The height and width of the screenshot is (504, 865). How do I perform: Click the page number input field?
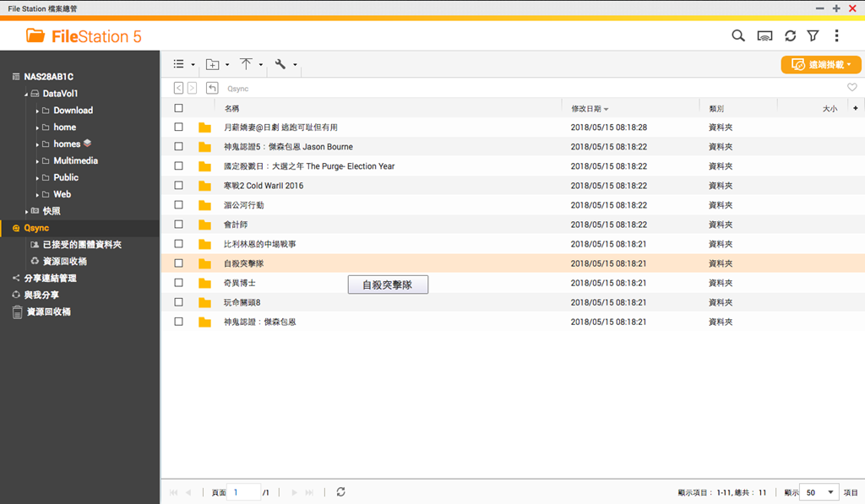pos(244,492)
